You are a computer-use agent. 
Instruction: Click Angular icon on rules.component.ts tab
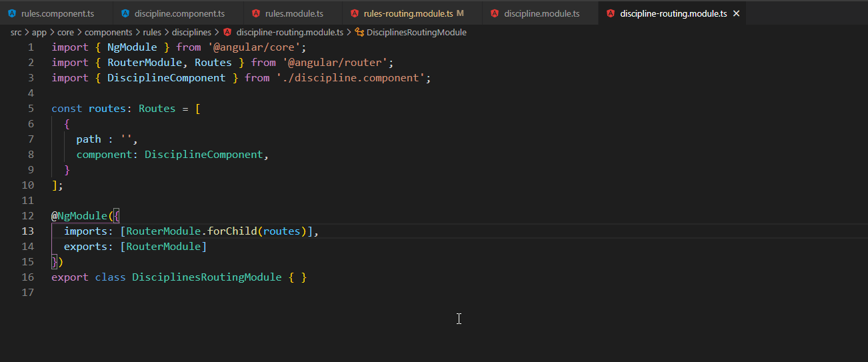tap(12, 13)
